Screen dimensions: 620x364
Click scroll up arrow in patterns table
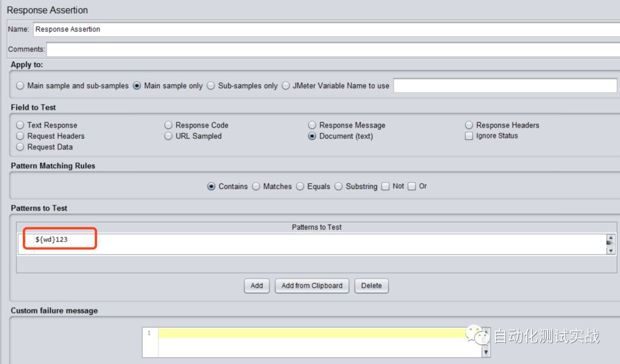(610, 238)
